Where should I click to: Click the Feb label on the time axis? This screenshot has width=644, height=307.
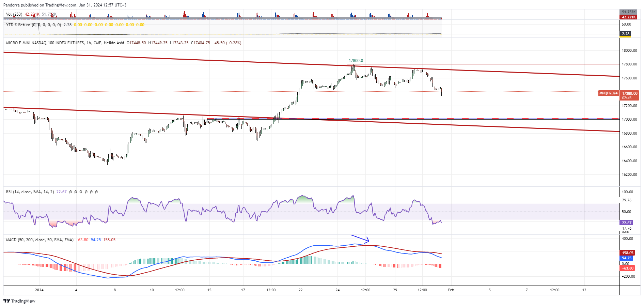451,290
